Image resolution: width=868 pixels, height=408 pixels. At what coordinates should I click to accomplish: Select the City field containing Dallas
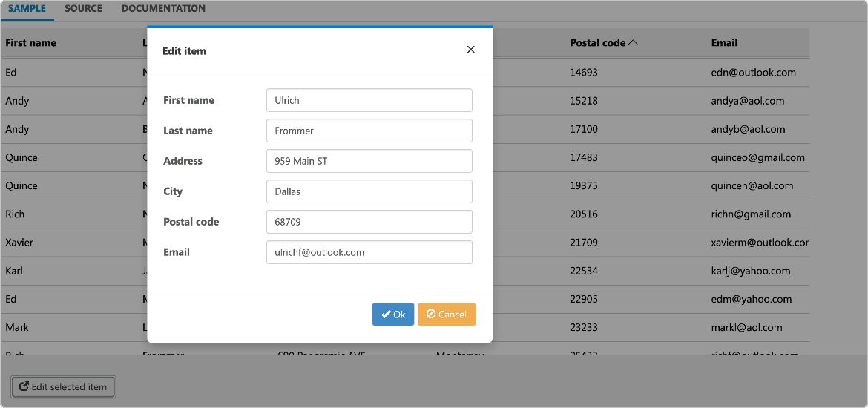tap(369, 191)
